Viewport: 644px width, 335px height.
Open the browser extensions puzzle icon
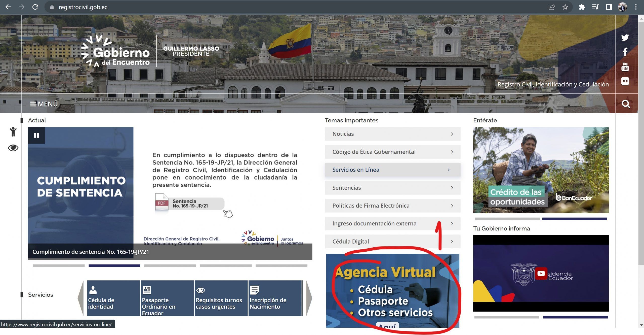[x=582, y=7]
